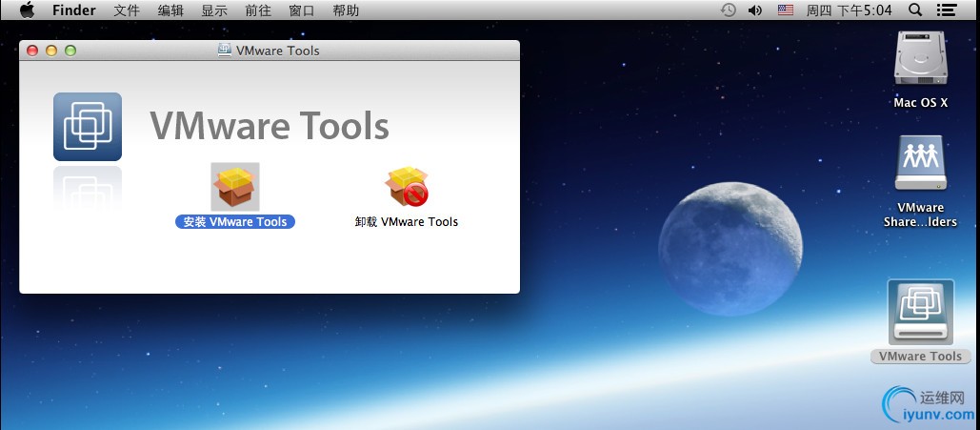Viewport: 980px width, 430px height.
Task: Open the Finder menu
Action: [x=73, y=10]
